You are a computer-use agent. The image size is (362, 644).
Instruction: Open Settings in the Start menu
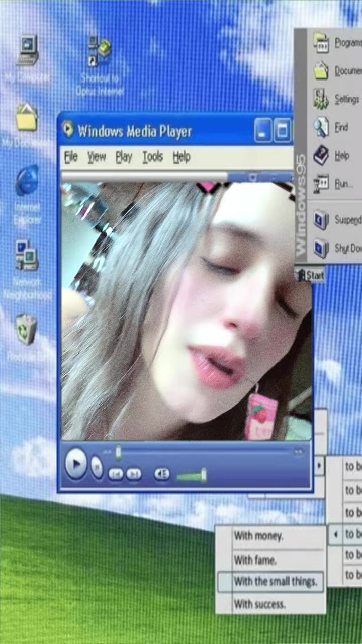tap(336, 99)
